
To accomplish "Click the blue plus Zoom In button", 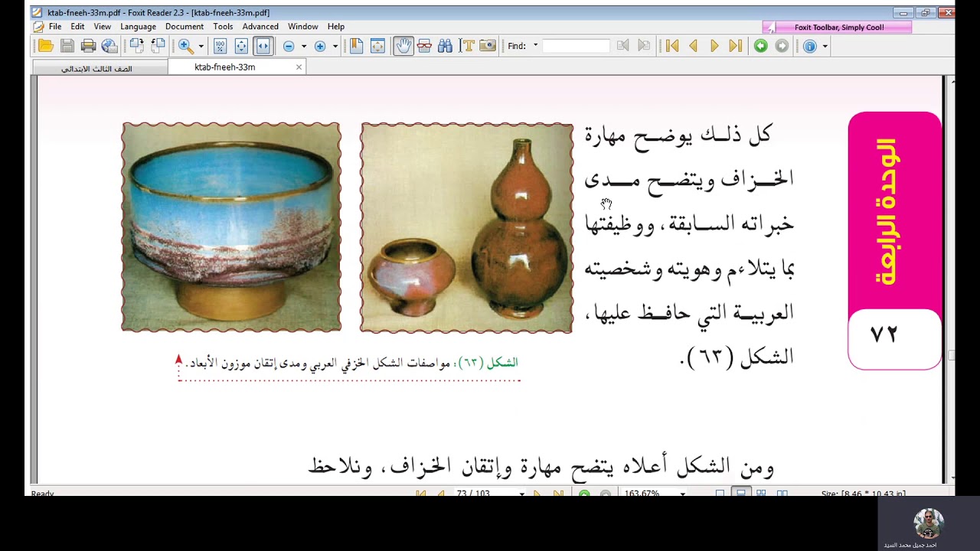I will pyautogui.click(x=320, y=46).
